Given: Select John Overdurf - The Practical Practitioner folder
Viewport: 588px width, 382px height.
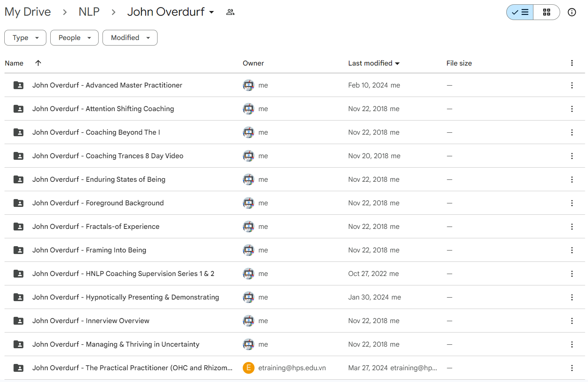Looking at the screenshot, I should [132, 368].
